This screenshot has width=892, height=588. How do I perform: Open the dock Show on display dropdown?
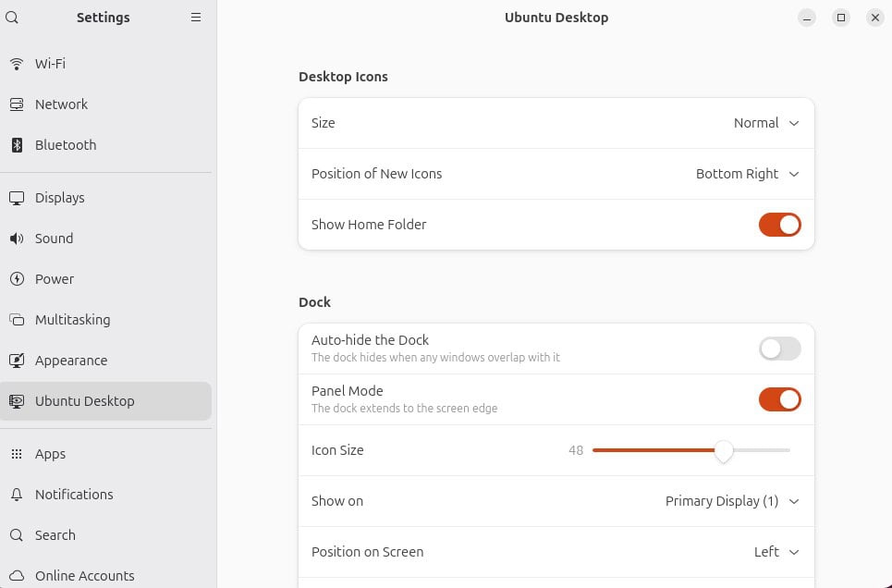coord(732,500)
